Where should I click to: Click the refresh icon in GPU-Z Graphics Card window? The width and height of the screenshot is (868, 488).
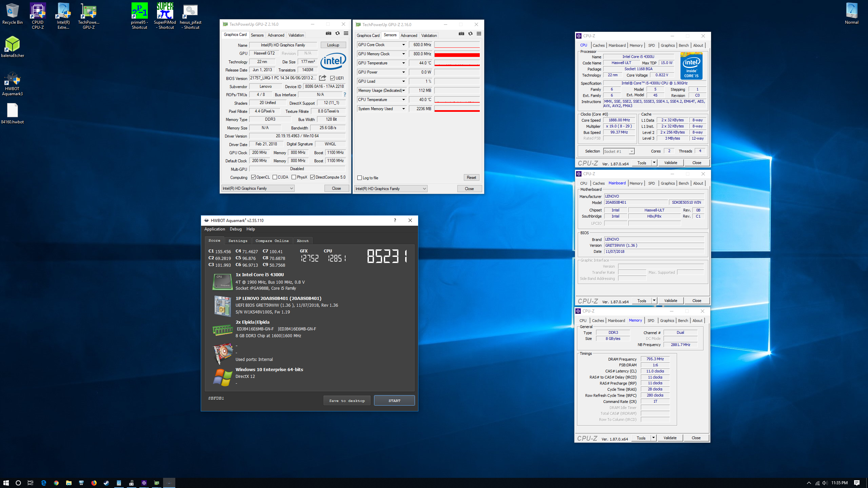pos(337,33)
